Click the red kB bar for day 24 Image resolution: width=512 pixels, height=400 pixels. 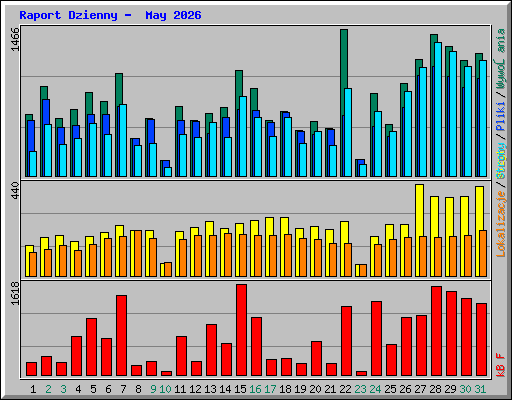click(376, 339)
